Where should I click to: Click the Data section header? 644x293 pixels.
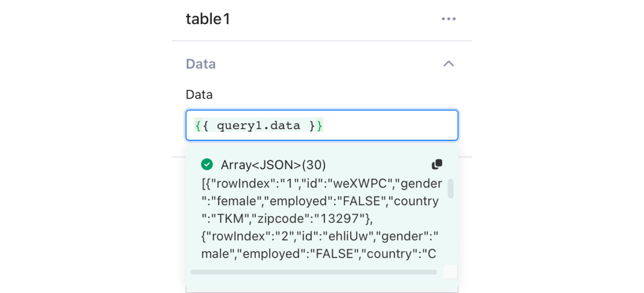[x=201, y=64]
